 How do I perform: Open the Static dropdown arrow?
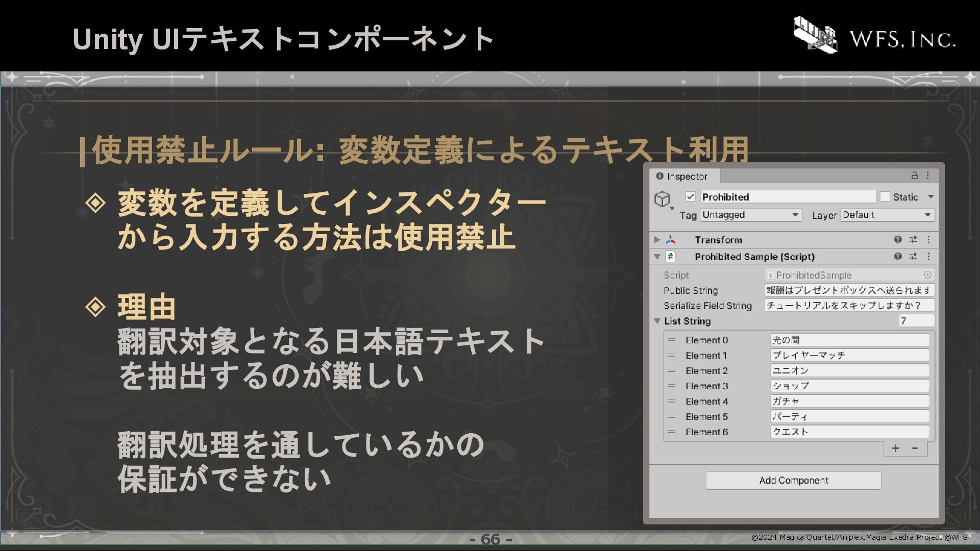(930, 197)
